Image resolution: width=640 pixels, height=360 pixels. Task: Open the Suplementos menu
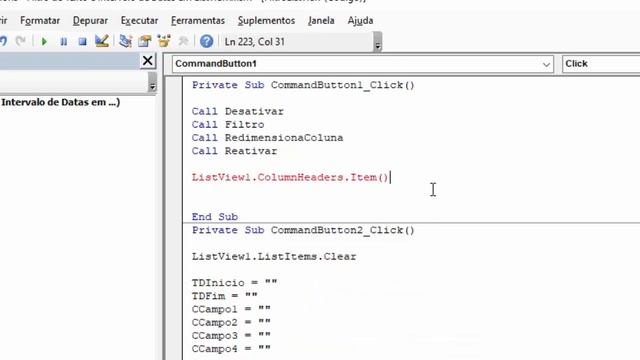(266, 20)
